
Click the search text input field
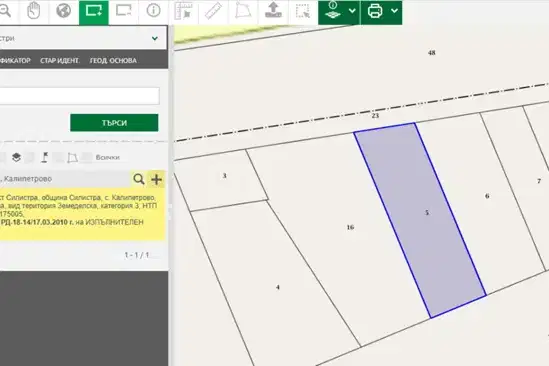(x=79, y=96)
